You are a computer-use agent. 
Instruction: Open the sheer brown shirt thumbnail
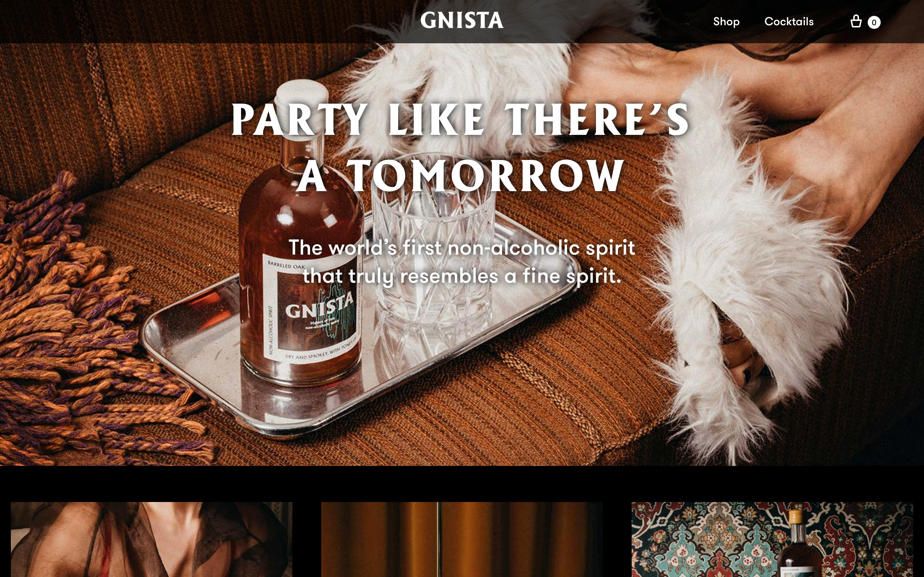(x=152, y=539)
